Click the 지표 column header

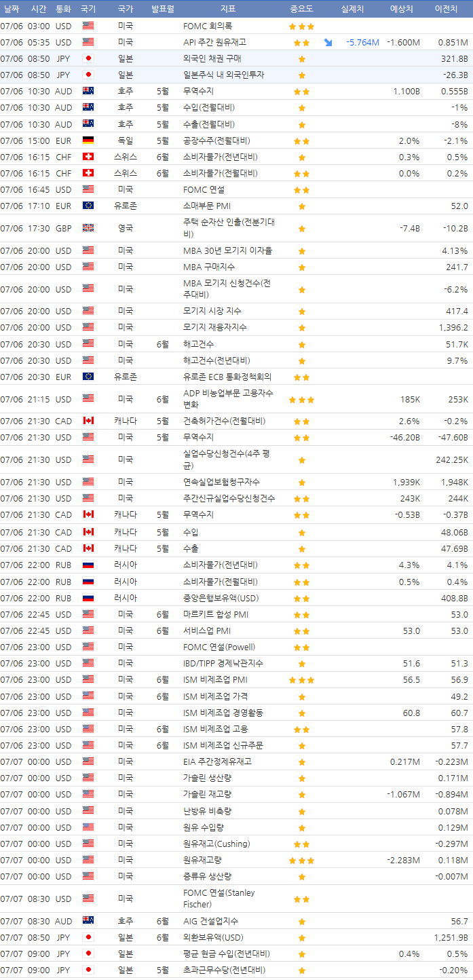click(x=228, y=9)
